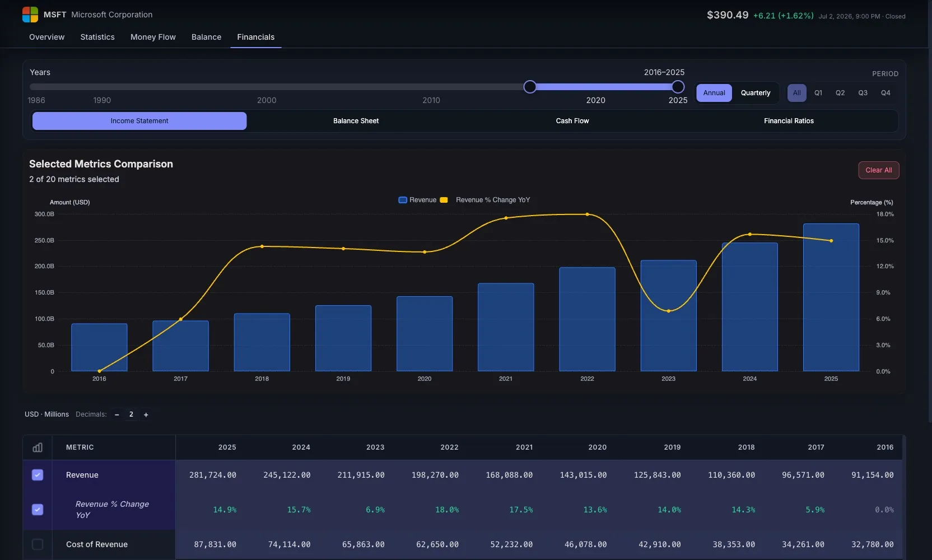932x560 pixels.
Task: Toggle the yellow Revenue % Change legend swatch
Action: 444,200
